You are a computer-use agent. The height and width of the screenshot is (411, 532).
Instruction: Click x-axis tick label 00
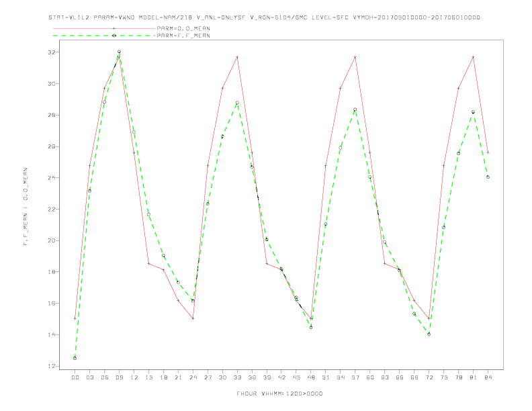tap(75, 377)
